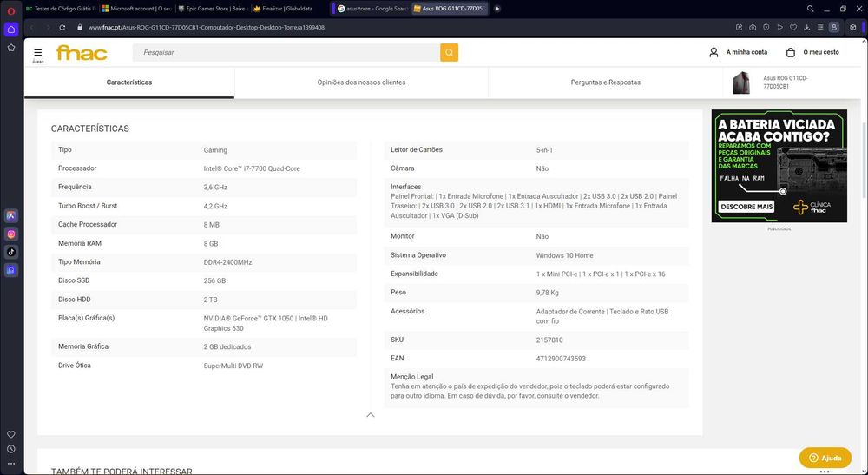Image resolution: width=868 pixels, height=475 pixels.
Task: Go back with the browser back arrow
Action: coord(31,27)
